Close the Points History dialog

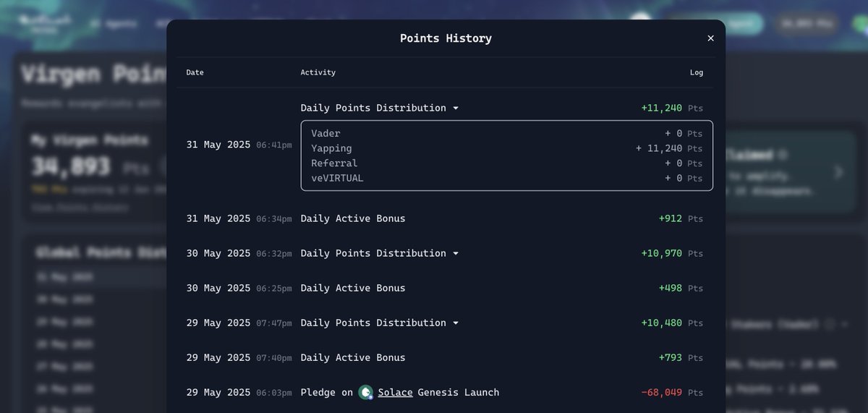coord(710,38)
